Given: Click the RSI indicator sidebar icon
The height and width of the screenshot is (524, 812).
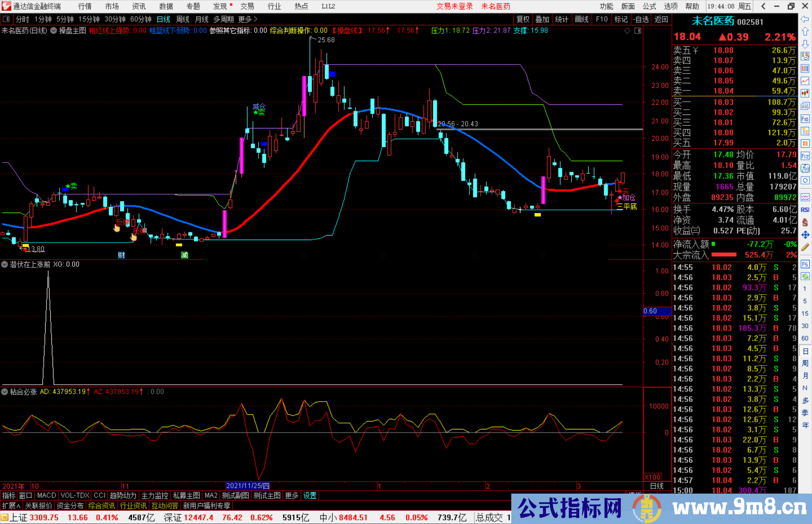Looking at the screenshot, I should pos(805,210).
